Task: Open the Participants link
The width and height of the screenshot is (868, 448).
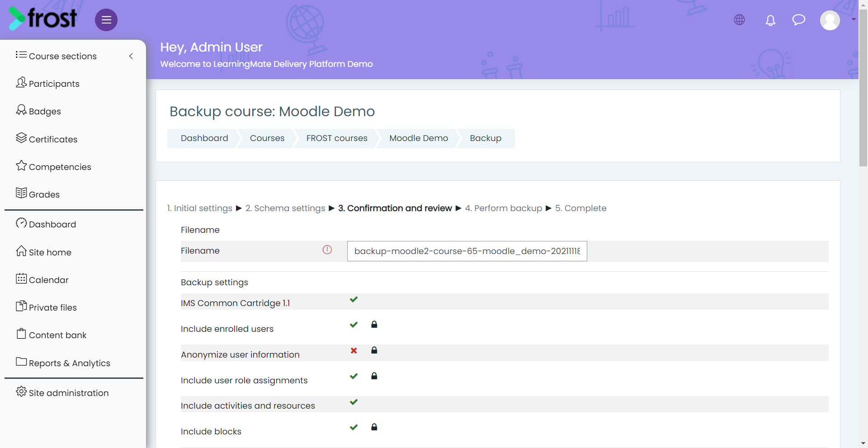Action: [47, 83]
